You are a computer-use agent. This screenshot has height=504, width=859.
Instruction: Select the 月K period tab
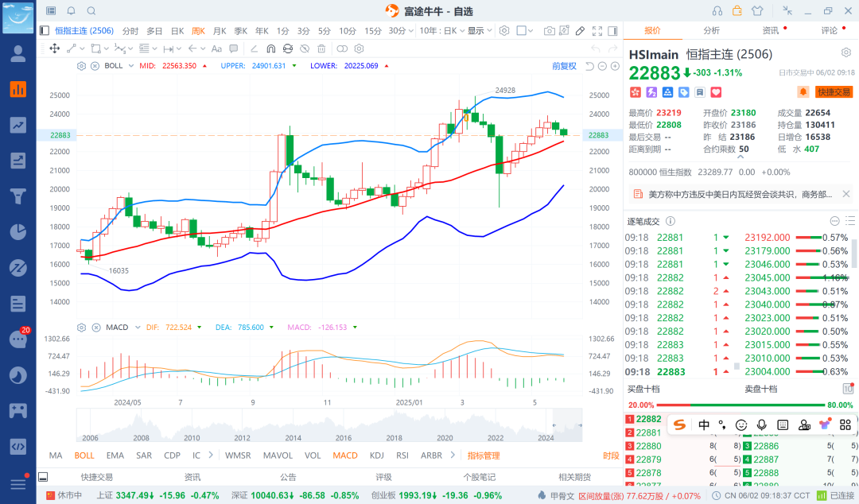tap(220, 31)
